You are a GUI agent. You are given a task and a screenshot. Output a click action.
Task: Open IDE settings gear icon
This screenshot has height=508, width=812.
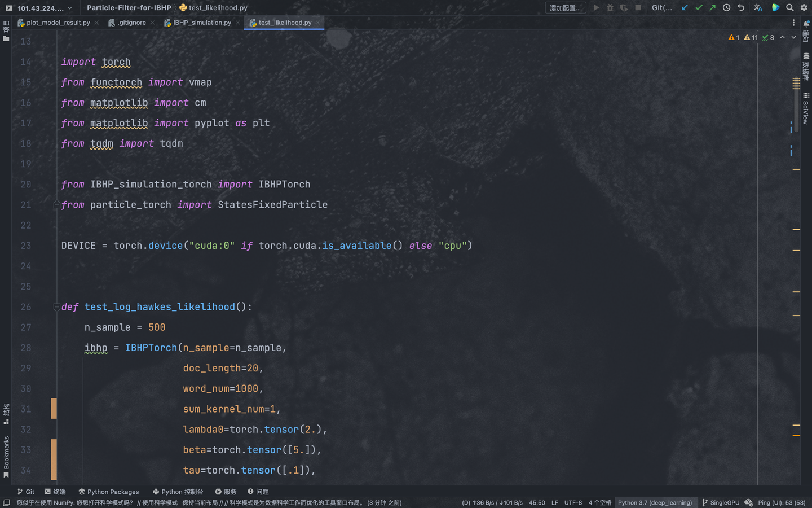tap(804, 8)
